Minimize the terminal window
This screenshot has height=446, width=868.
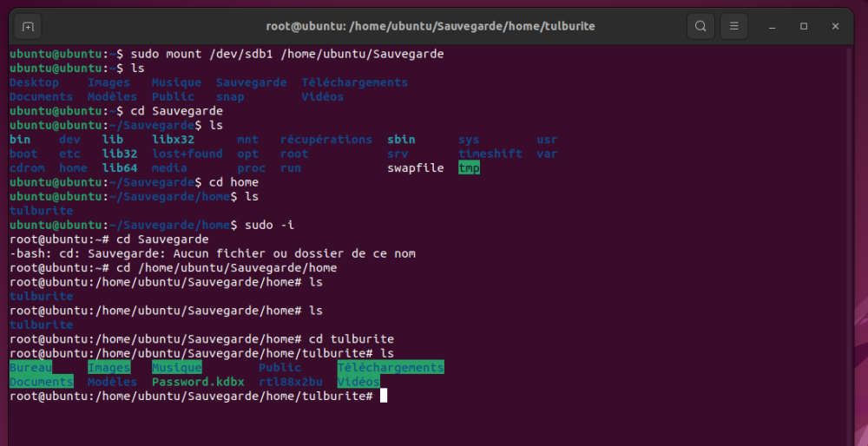click(773, 26)
